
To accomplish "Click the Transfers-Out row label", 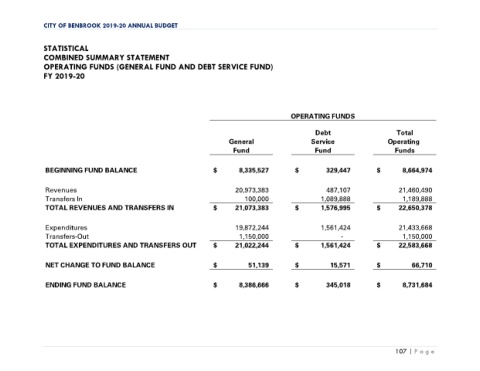I will [67, 237].
